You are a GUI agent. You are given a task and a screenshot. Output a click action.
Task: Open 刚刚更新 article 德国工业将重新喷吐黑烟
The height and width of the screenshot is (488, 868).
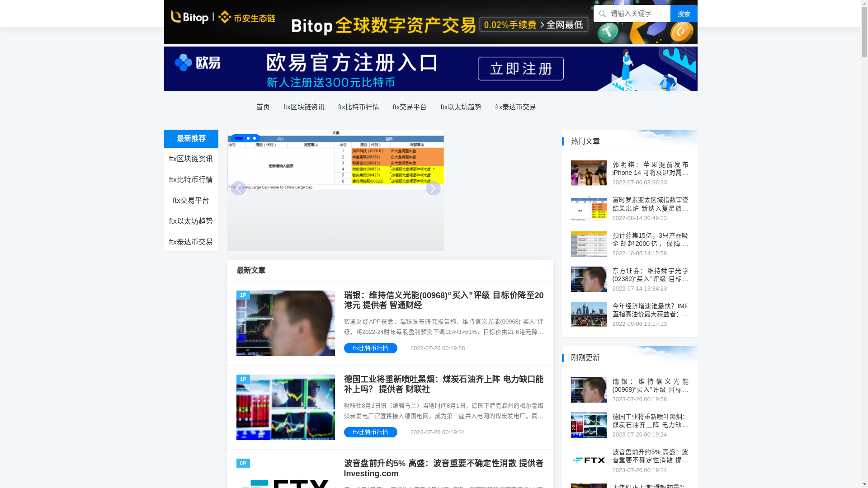click(650, 421)
